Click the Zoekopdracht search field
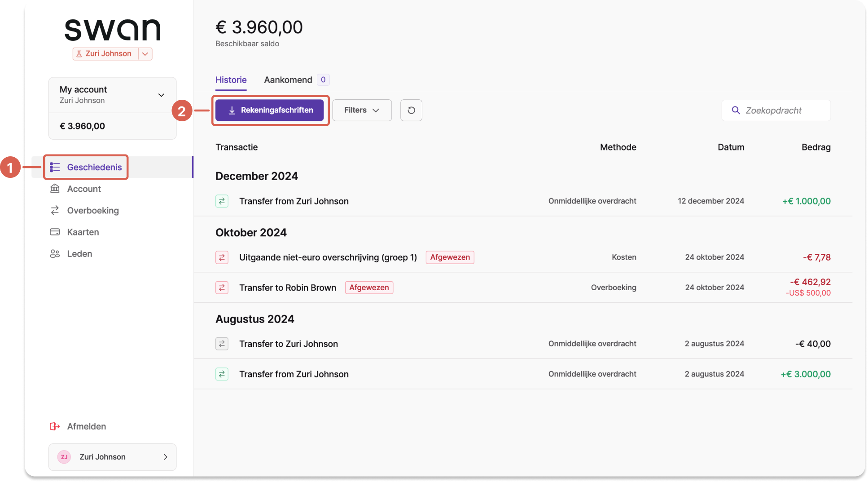 pyautogui.click(x=776, y=111)
